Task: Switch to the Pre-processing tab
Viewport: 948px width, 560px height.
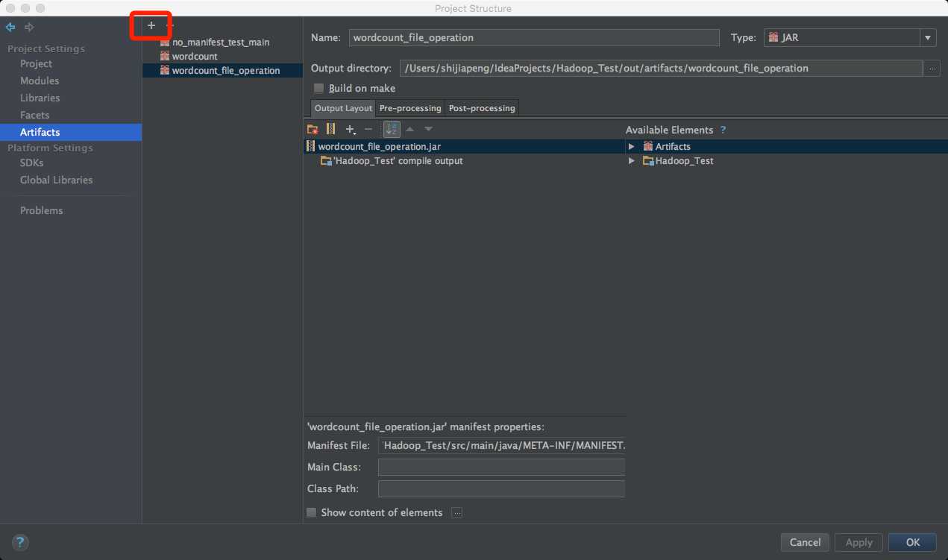Action: (x=410, y=108)
